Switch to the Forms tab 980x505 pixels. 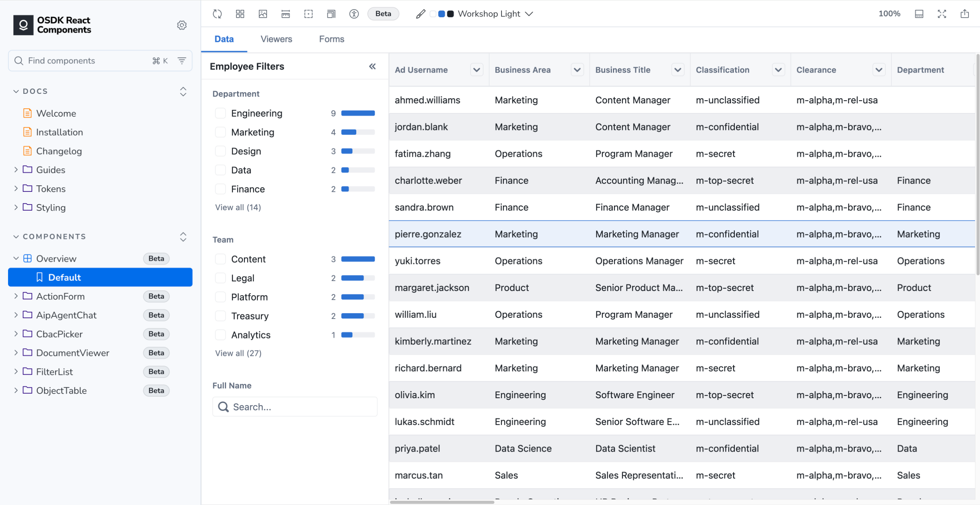(331, 39)
